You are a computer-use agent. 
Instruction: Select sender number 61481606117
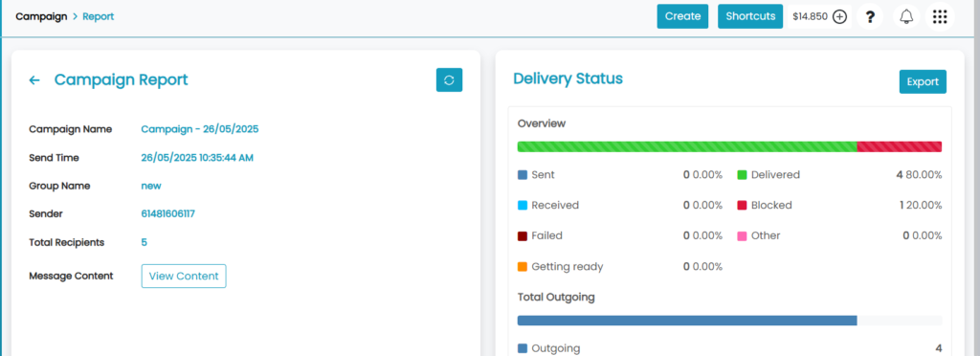(x=168, y=213)
